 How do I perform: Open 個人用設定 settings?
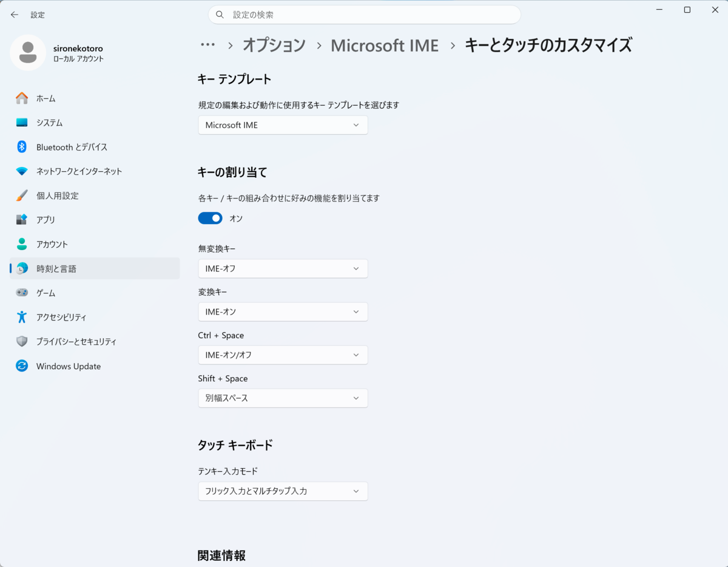(x=95, y=195)
